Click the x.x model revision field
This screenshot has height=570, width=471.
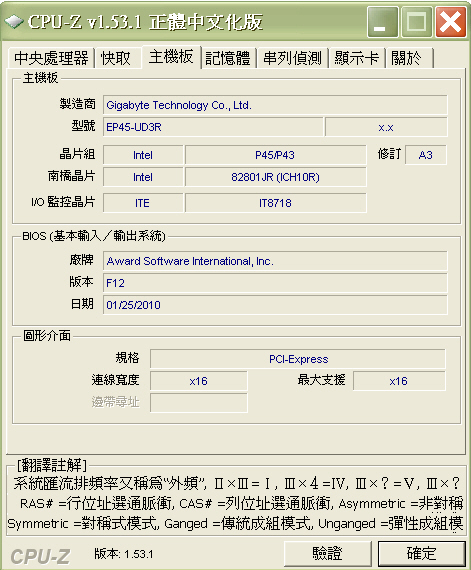click(386, 127)
